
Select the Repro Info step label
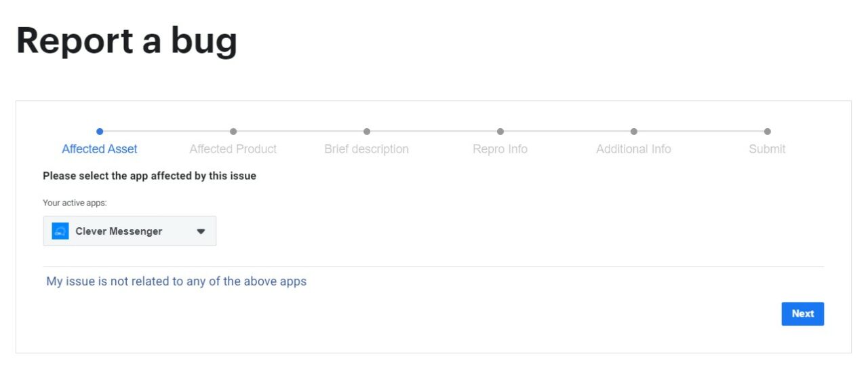pyautogui.click(x=500, y=149)
